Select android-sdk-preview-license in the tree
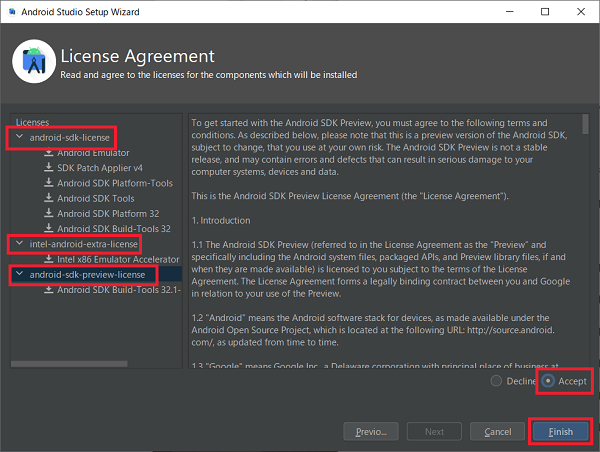 (x=87, y=275)
